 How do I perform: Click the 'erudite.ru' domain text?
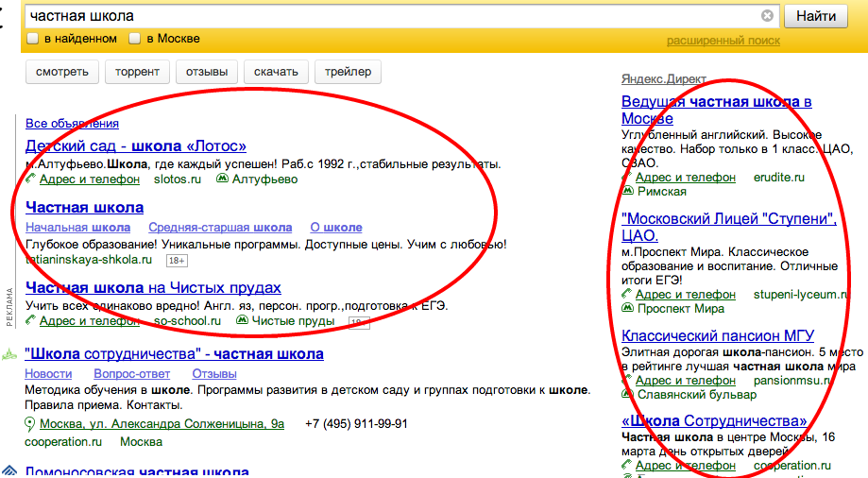coord(779,178)
